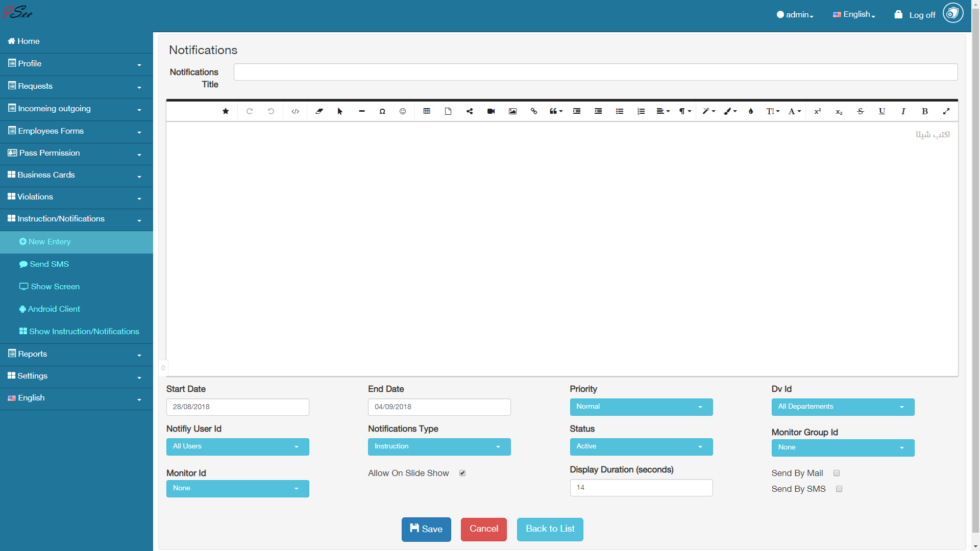Open the text alignment dropdown
980x551 pixels.
(663, 111)
